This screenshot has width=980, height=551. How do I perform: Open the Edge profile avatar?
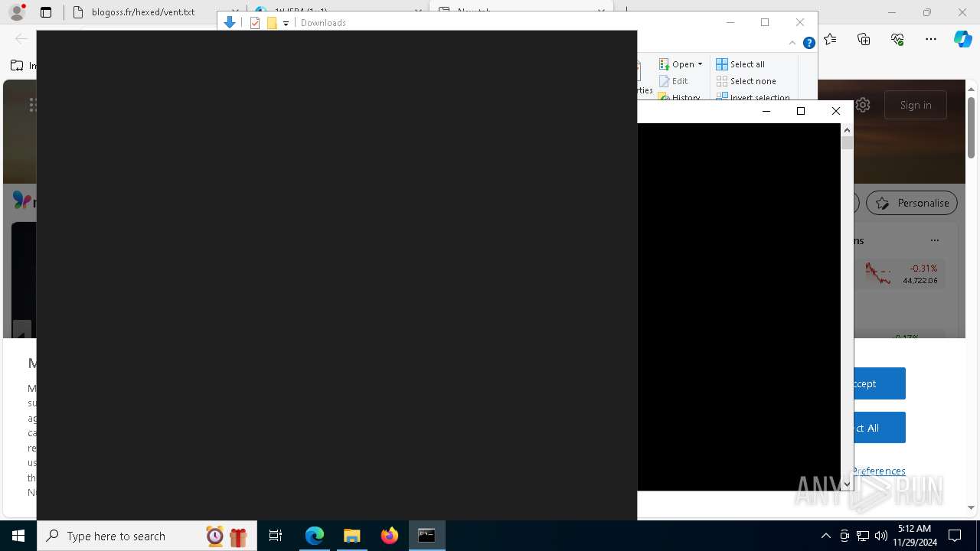(16, 12)
